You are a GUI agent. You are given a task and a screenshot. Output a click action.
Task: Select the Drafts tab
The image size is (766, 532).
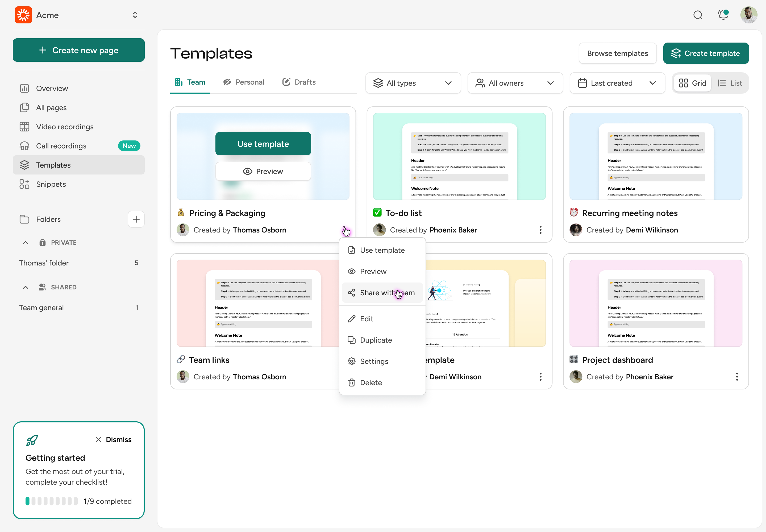pyautogui.click(x=299, y=82)
